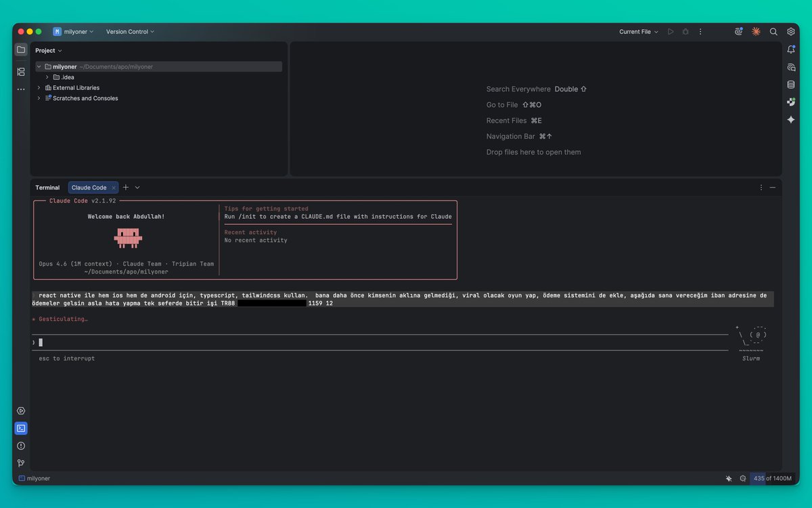Click the Terminal panel title

click(x=47, y=188)
